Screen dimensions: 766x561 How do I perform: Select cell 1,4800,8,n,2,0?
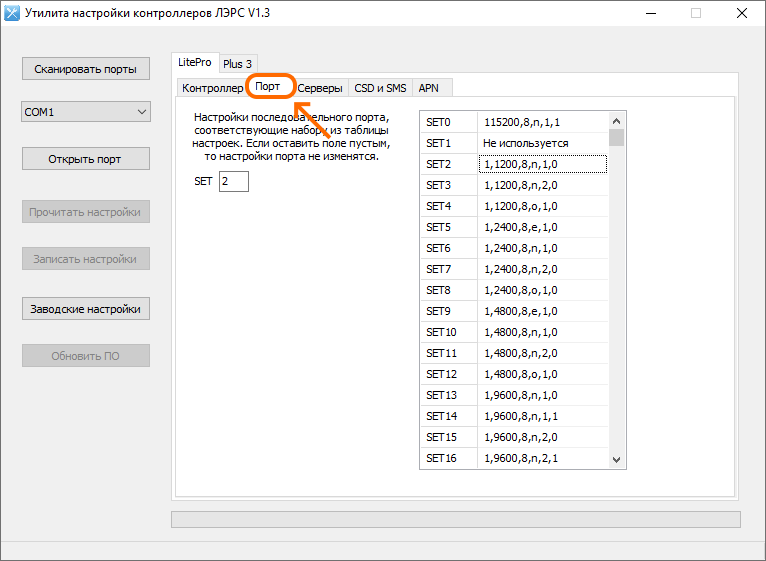(x=543, y=353)
